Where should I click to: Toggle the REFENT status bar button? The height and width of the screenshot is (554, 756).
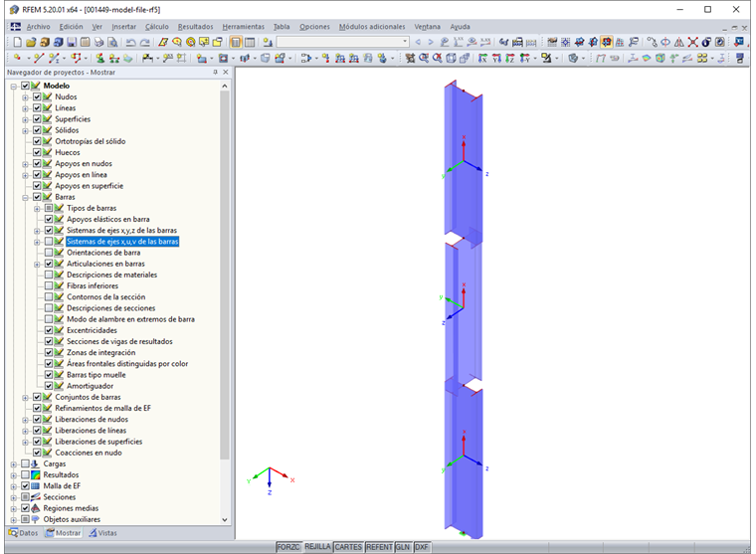click(x=379, y=547)
